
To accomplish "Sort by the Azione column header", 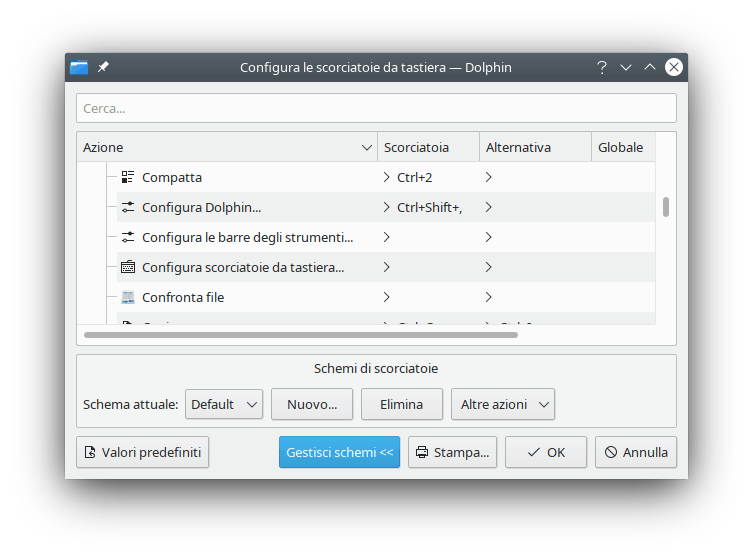I will point(226,147).
